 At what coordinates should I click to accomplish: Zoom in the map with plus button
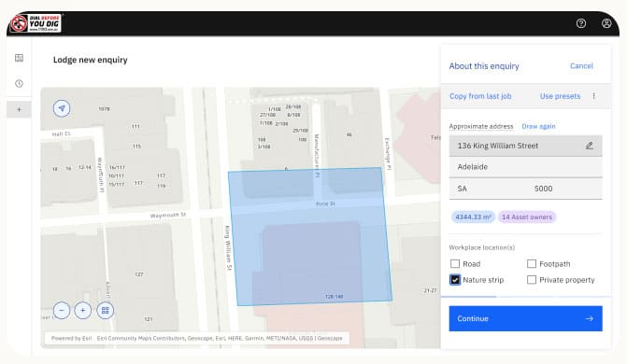point(83,311)
